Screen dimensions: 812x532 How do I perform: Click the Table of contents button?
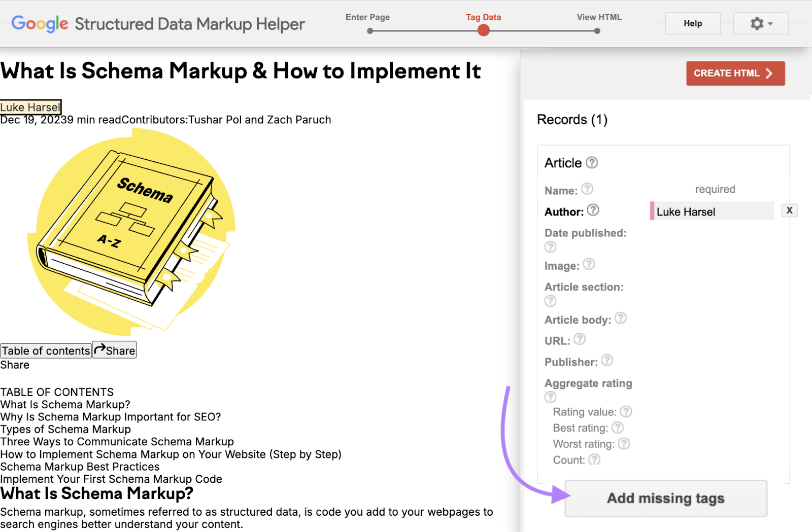click(x=46, y=350)
